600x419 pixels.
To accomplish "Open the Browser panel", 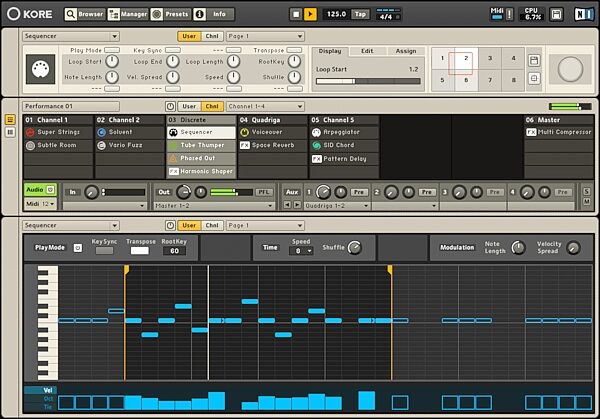I will pyautogui.click(x=85, y=14).
